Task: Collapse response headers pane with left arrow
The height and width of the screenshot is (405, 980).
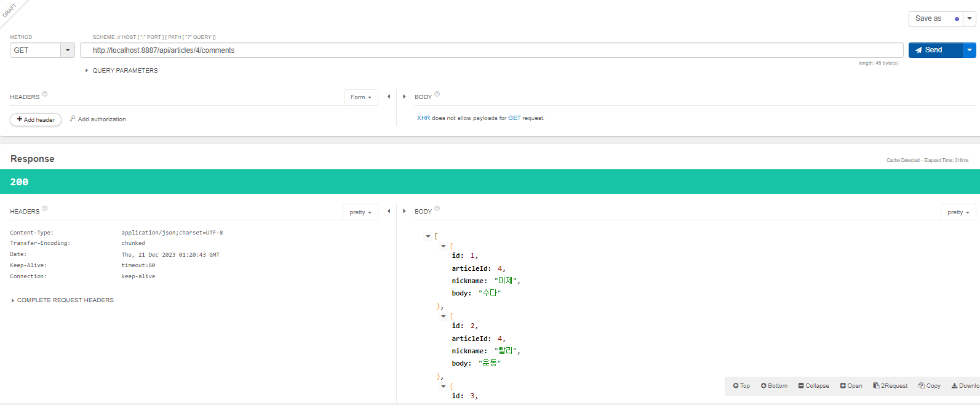Action: click(389, 211)
